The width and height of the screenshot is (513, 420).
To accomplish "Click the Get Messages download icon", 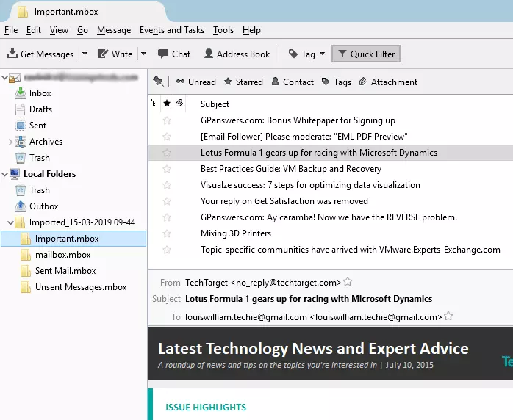I will [12, 54].
